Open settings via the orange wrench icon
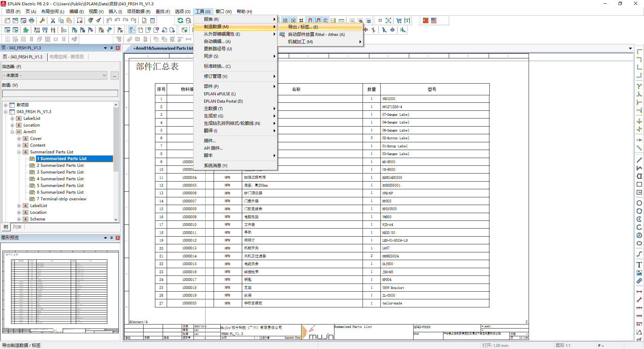Image resolution: width=644 pixels, height=349 pixels. pos(42,20)
